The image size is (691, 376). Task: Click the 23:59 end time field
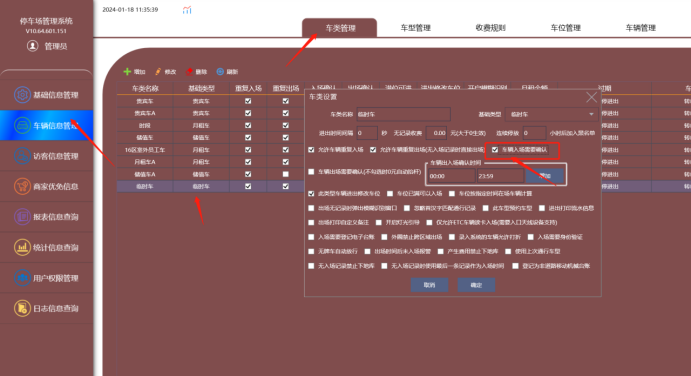(x=500, y=176)
